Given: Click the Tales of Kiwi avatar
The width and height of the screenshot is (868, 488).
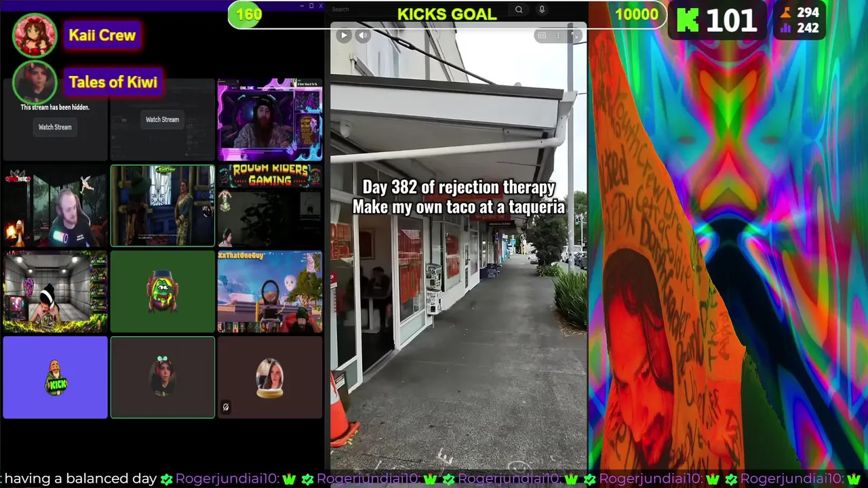Looking at the screenshot, I should point(35,83).
